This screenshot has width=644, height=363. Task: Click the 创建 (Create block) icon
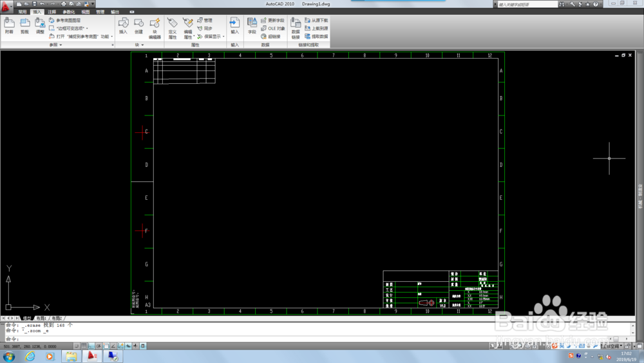138,26
